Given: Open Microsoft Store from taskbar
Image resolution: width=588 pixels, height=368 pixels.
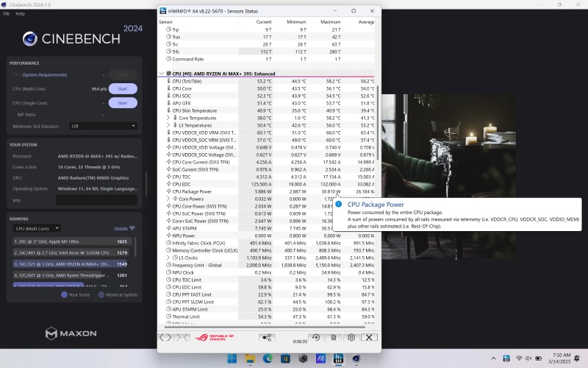Looking at the screenshot, I should 285,358.
